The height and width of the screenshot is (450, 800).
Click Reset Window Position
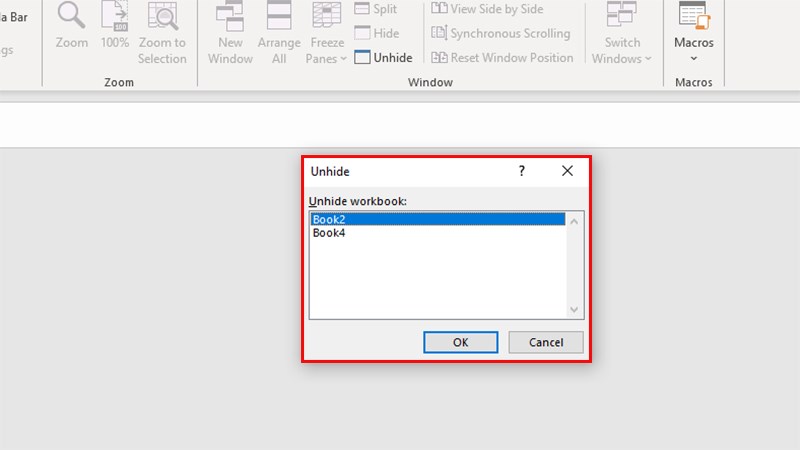click(502, 58)
